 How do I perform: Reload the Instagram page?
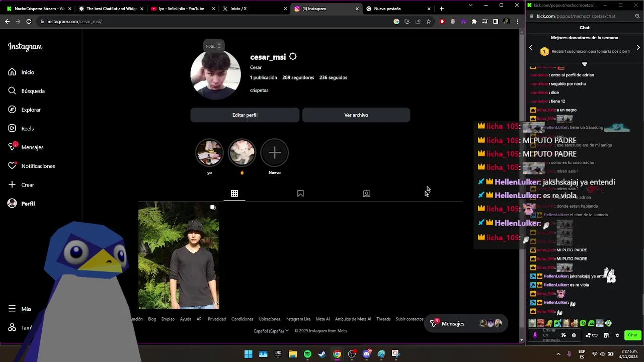coord(29,22)
